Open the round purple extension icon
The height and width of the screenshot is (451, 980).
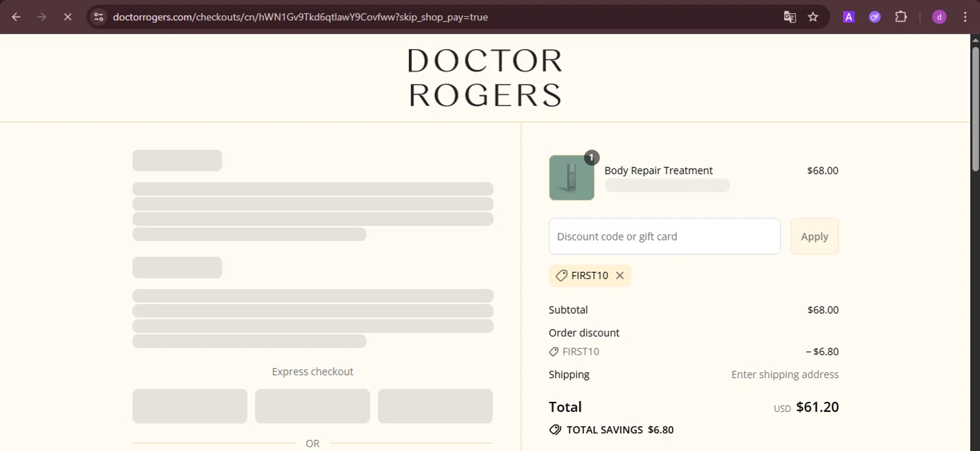tap(875, 17)
